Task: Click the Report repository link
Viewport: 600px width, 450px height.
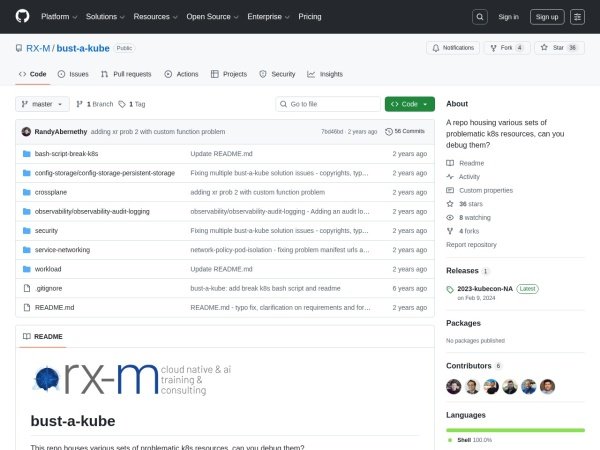Action: [471, 245]
